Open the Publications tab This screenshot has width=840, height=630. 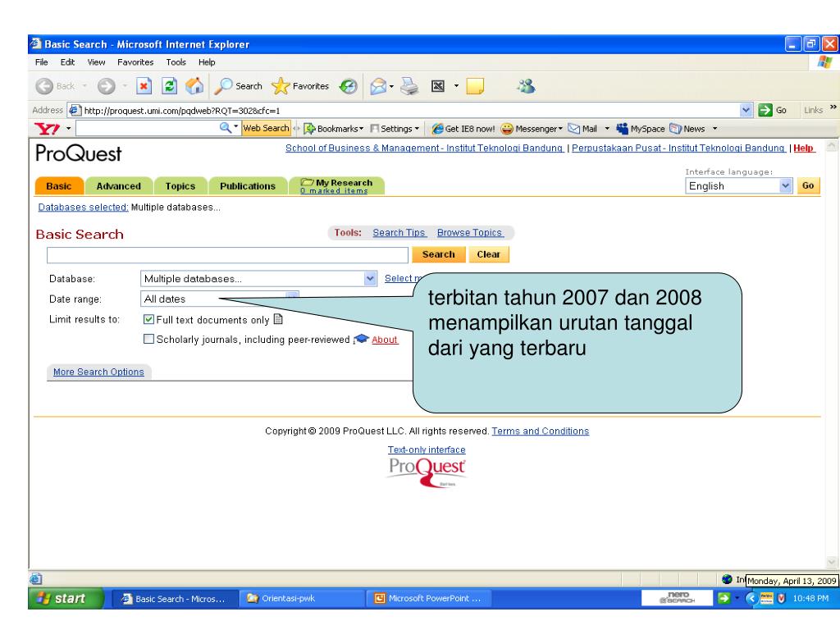click(248, 186)
